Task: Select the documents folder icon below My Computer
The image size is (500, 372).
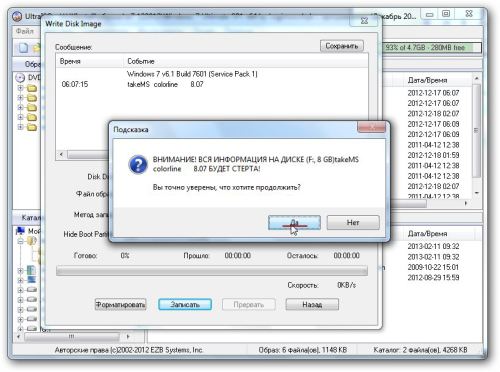Action: coord(32,241)
